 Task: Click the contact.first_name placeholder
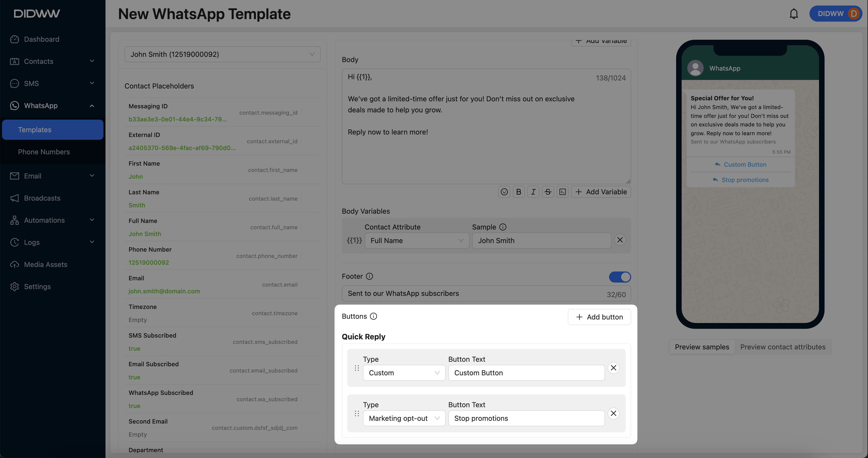point(273,170)
